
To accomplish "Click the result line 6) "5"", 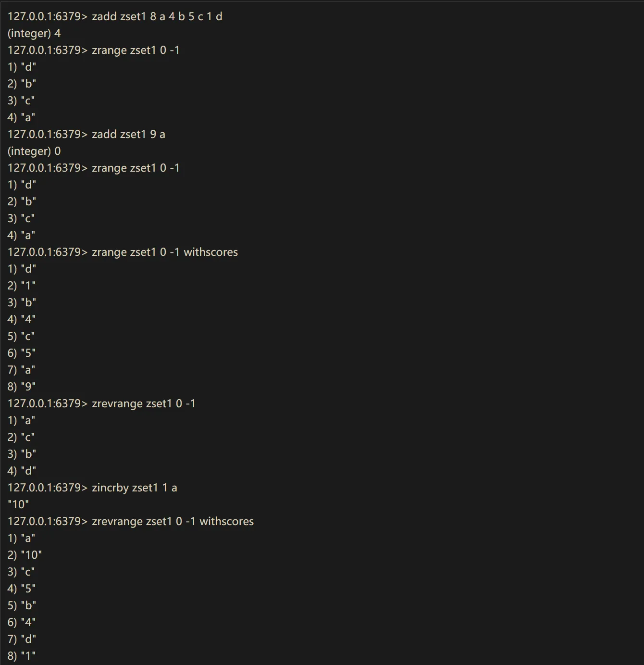I will pyautogui.click(x=22, y=353).
